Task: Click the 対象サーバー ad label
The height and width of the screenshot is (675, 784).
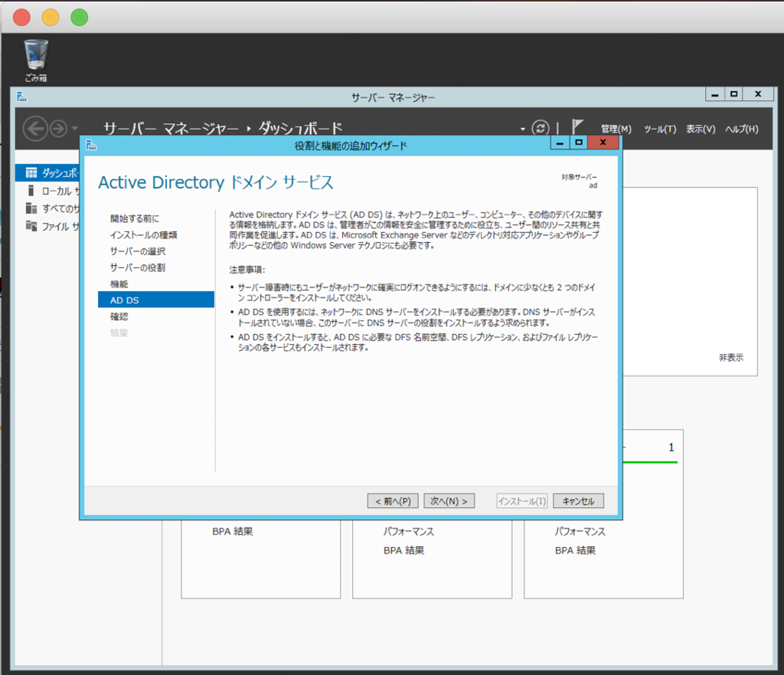Action: pos(579,181)
